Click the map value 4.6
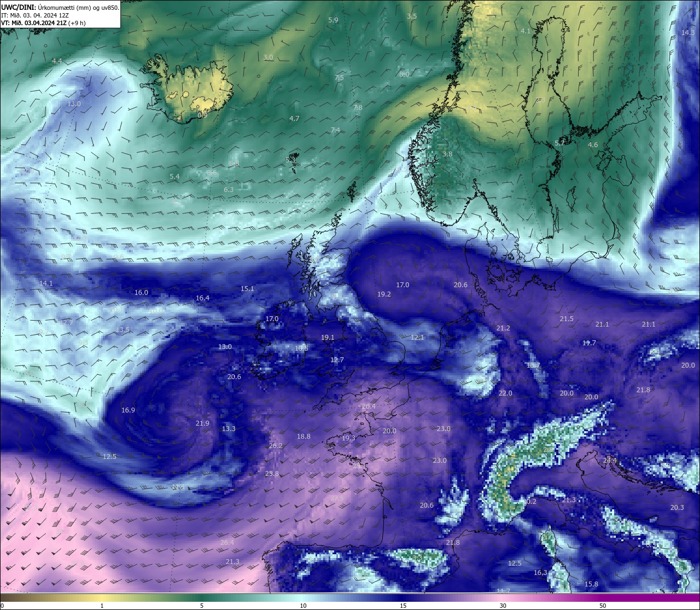The image size is (700, 610). 593,145
